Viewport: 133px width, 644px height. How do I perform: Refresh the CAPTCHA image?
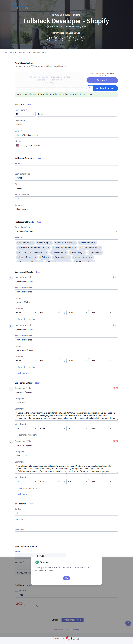coord(37,606)
